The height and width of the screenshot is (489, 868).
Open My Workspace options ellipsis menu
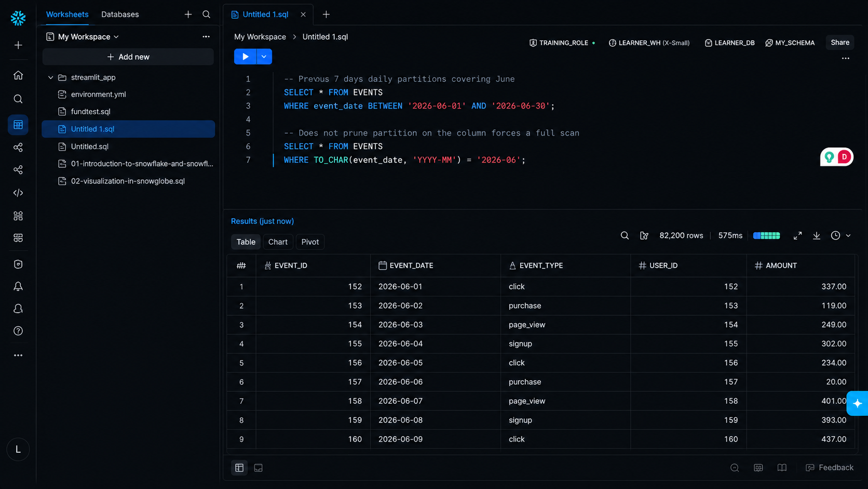pos(206,37)
